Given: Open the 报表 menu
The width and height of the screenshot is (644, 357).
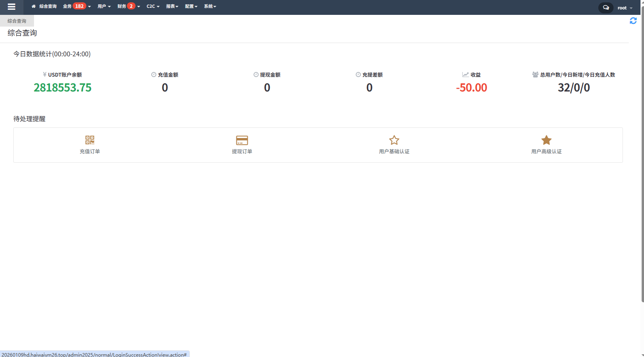Looking at the screenshot, I should (x=172, y=6).
